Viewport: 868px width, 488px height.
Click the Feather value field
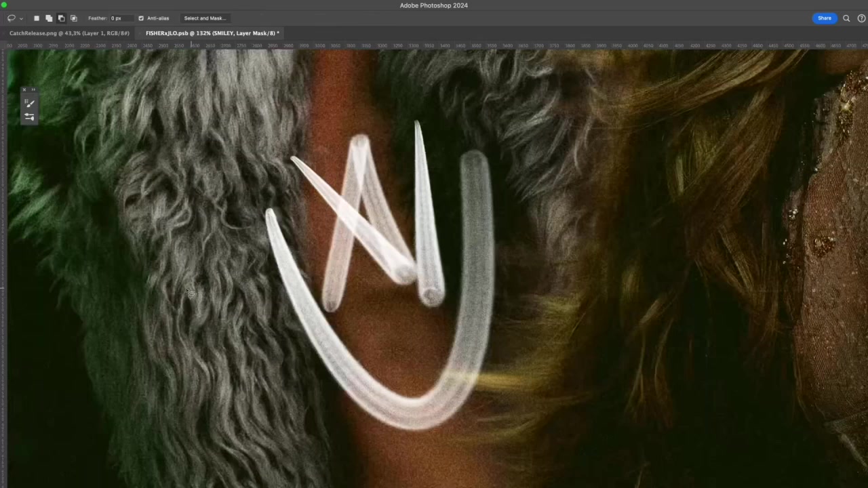(x=121, y=18)
